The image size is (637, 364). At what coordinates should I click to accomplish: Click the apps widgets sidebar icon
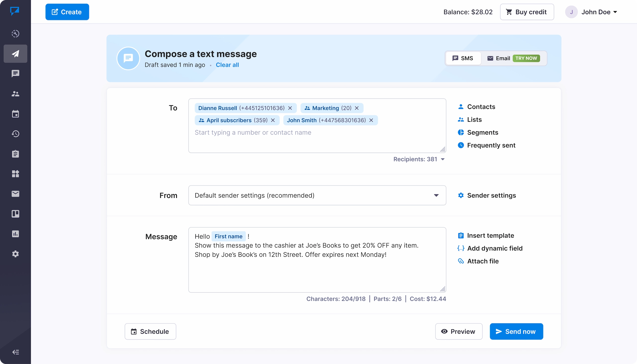click(15, 174)
